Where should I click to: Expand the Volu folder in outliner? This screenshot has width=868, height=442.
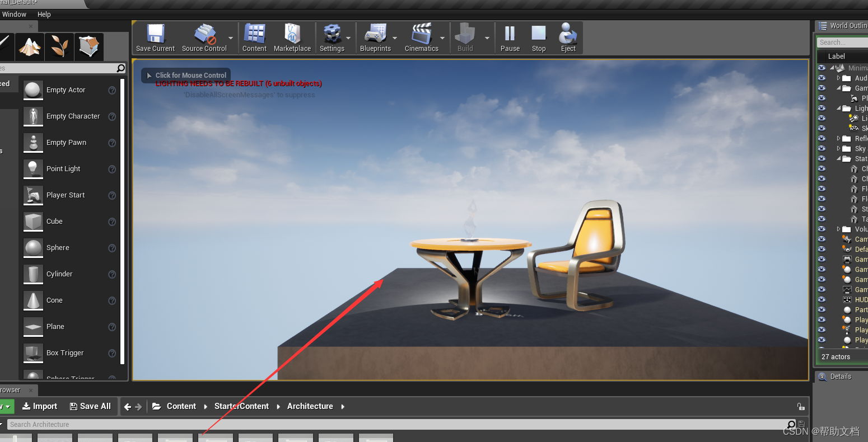pyautogui.click(x=838, y=229)
